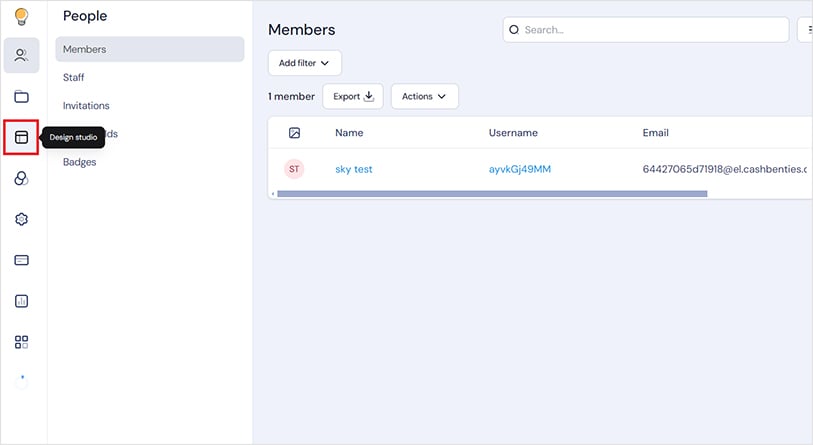Click the image column header icon
This screenshot has height=445, width=813.
[295, 133]
